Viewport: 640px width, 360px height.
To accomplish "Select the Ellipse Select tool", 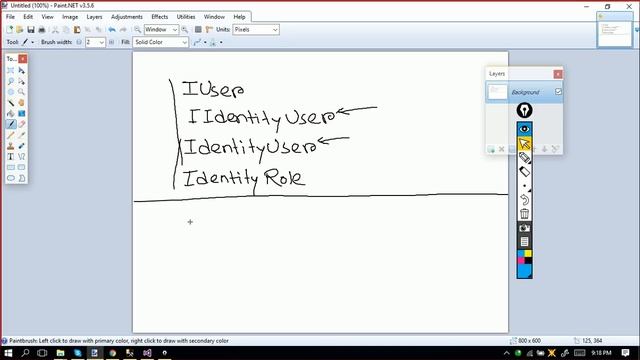I will [x=11, y=92].
